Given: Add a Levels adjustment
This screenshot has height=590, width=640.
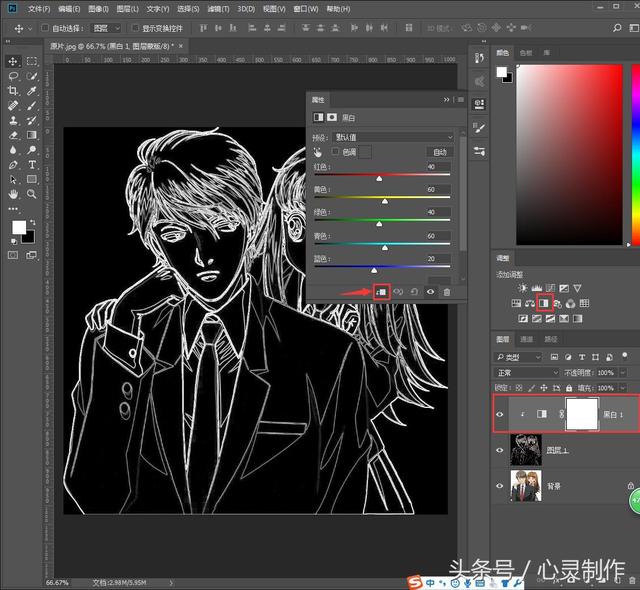Looking at the screenshot, I should (x=536, y=288).
